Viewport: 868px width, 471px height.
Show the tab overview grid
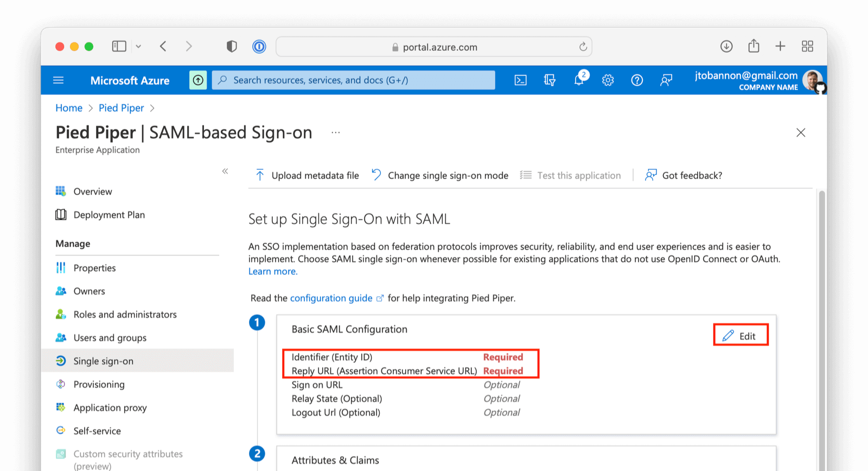(807, 47)
